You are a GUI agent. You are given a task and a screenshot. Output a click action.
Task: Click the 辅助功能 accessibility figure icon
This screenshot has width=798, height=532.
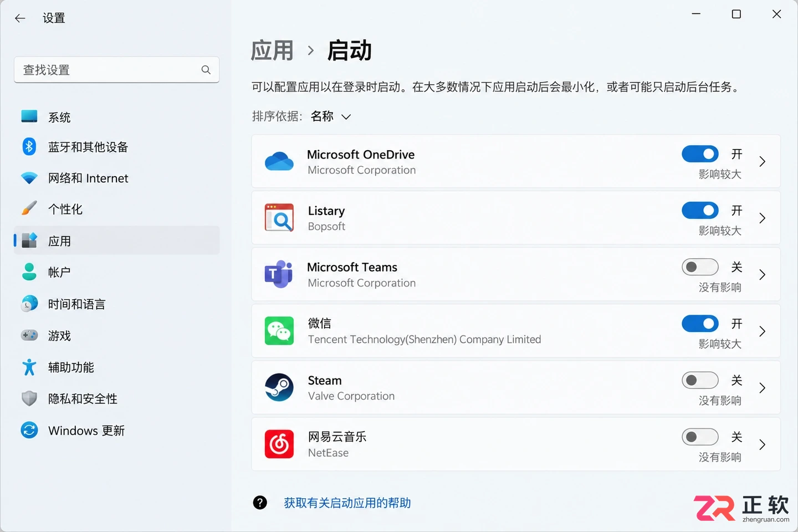pos(29,367)
